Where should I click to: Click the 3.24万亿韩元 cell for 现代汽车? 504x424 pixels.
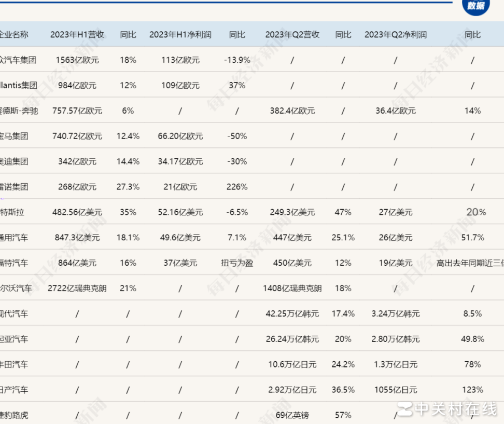[396, 313]
